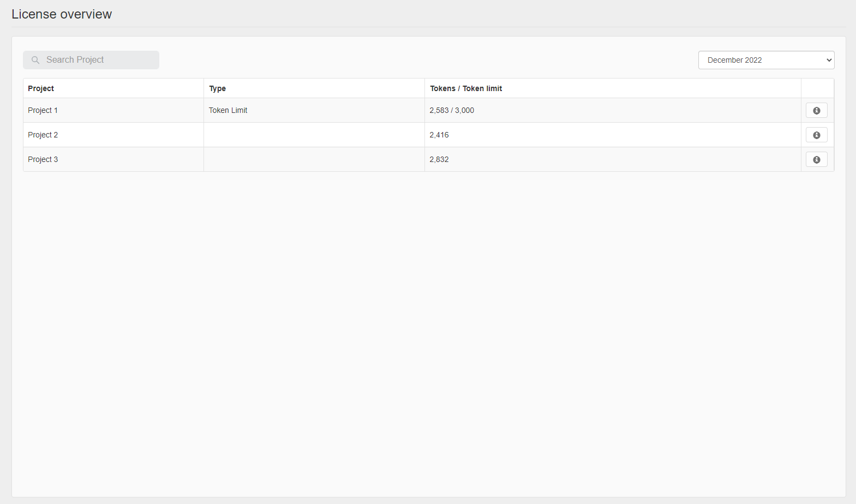This screenshot has height=504, width=856.
Task: Select the Project 1 name cell
Action: pos(113,110)
